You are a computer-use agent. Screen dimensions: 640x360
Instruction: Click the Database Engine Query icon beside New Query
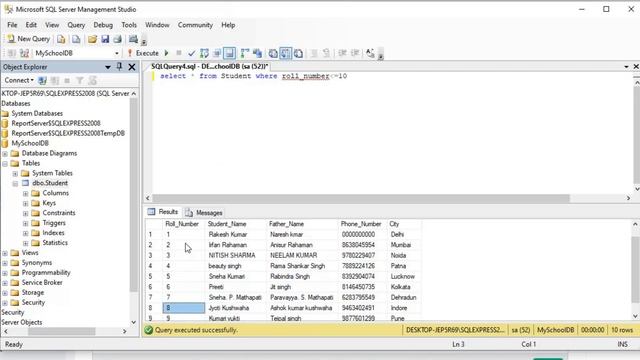pos(61,39)
